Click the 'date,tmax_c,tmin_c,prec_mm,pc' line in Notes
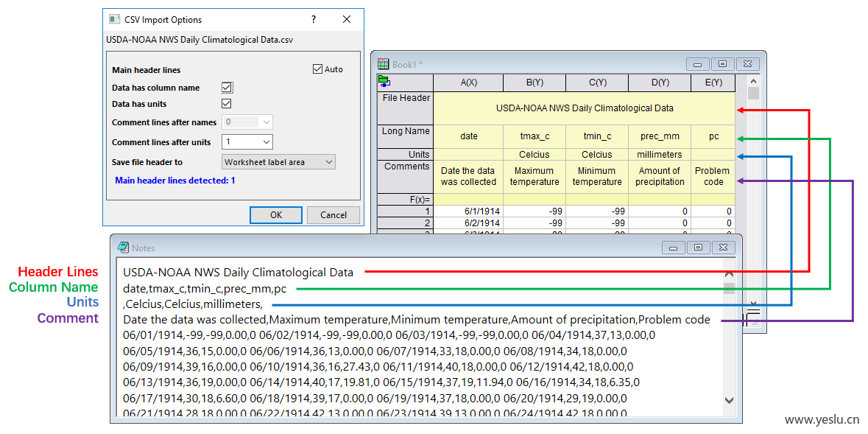Screen dimensions: 868x434 click(205, 288)
